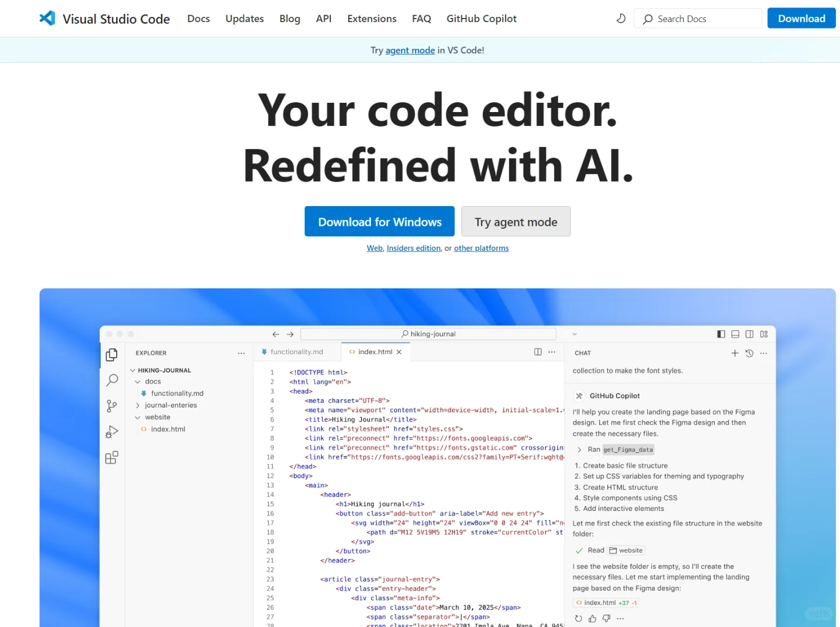
Task: Toggle the dark mode moon icon
Action: point(621,18)
